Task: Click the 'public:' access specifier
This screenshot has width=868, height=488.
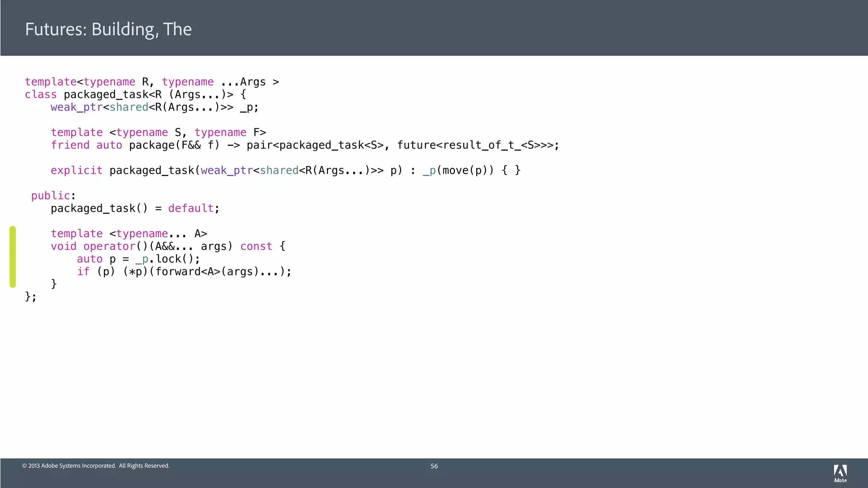Action: (x=53, y=196)
